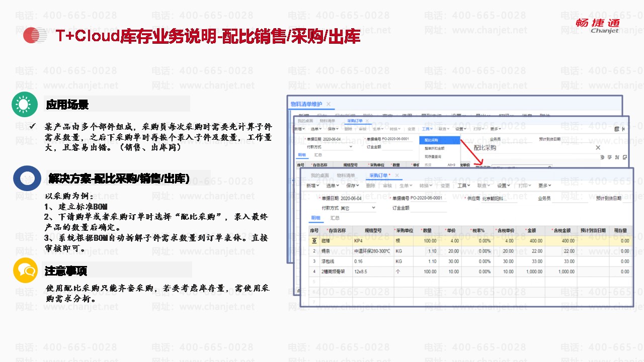Switch to 我的桌面 tab in middle window
Screen dimensions: 644x362
click(305, 121)
